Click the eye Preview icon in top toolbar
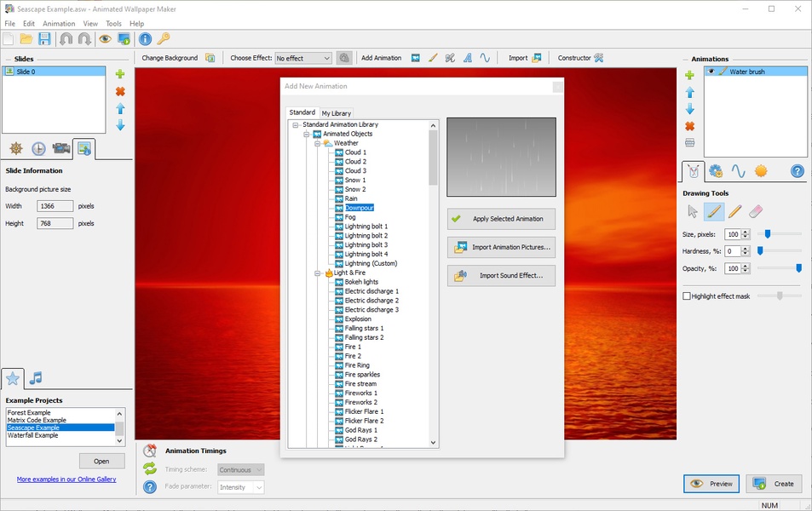This screenshot has width=812, height=511. coord(105,38)
